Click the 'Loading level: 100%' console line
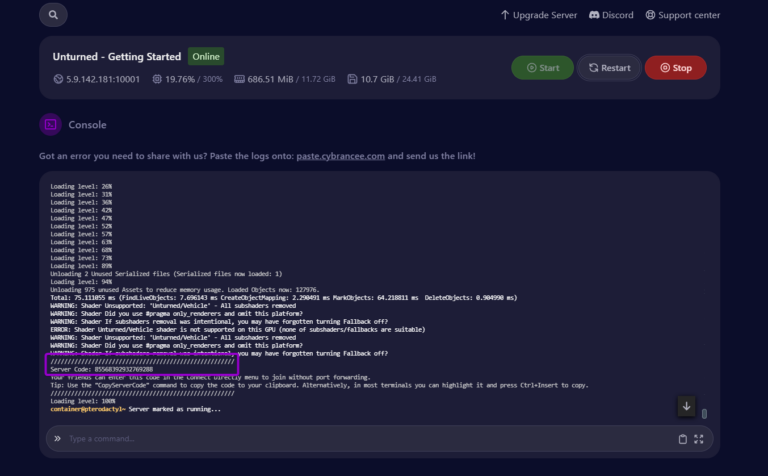The height and width of the screenshot is (476, 768). pos(82,401)
